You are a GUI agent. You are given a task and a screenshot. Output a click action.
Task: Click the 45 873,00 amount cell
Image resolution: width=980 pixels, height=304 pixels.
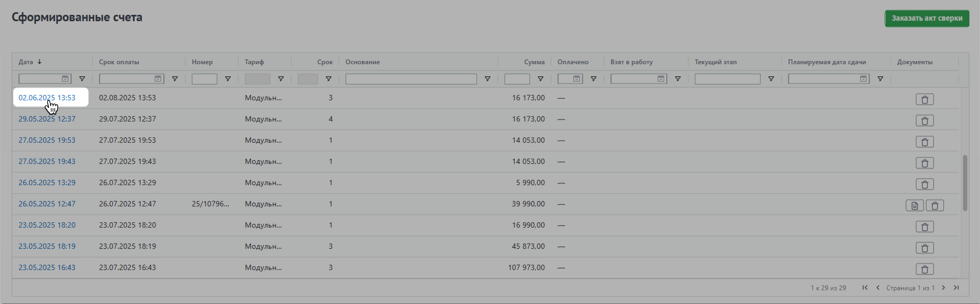click(x=528, y=246)
